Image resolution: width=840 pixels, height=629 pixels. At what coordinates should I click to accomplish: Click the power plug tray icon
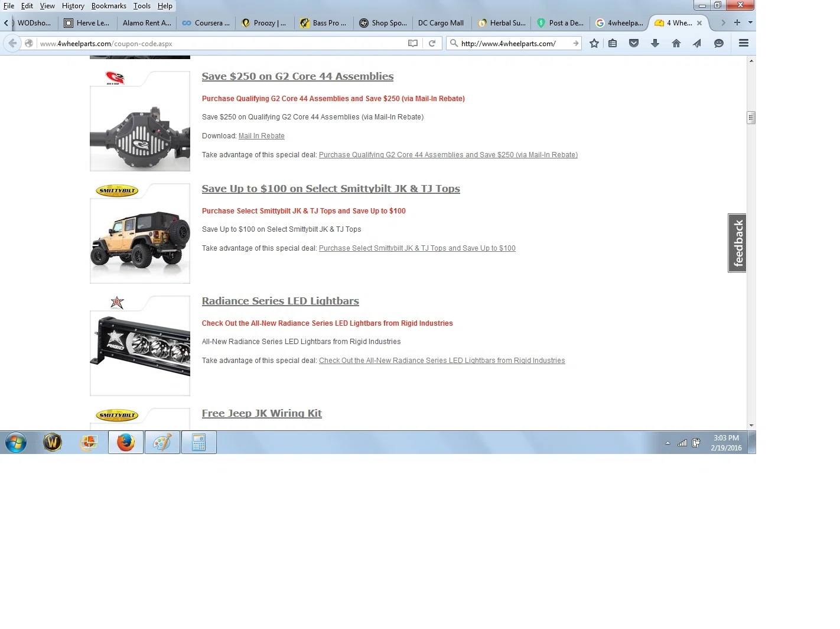click(x=696, y=443)
